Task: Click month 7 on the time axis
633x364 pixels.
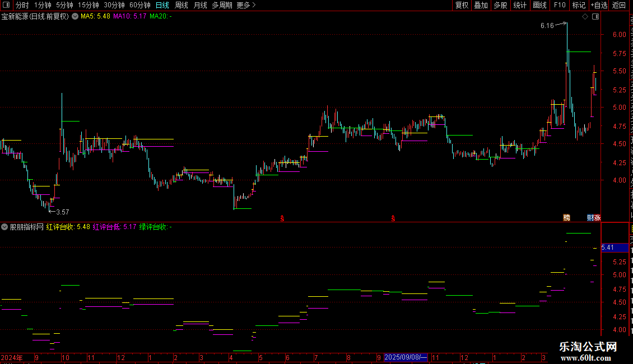Action: 316,357
